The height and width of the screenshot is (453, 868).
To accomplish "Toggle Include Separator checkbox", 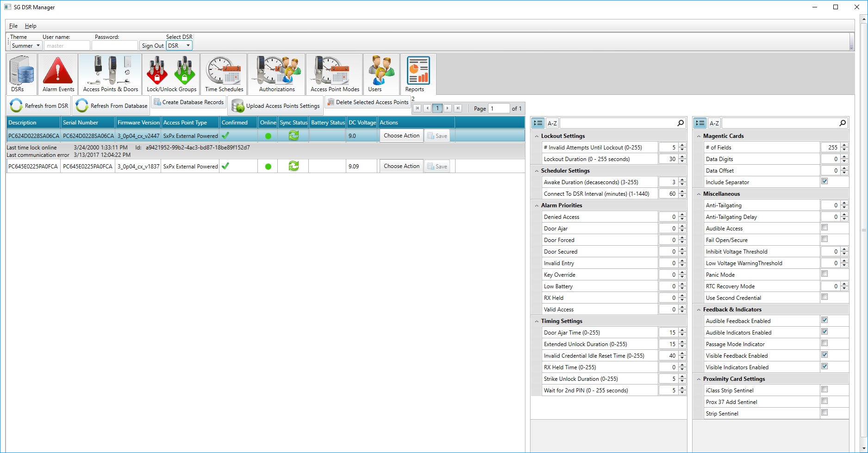I will click(824, 181).
